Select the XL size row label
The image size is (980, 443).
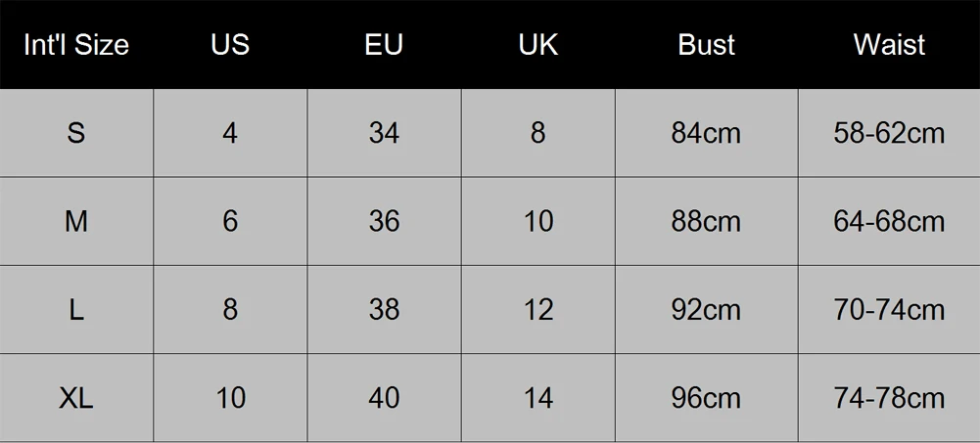click(x=76, y=398)
